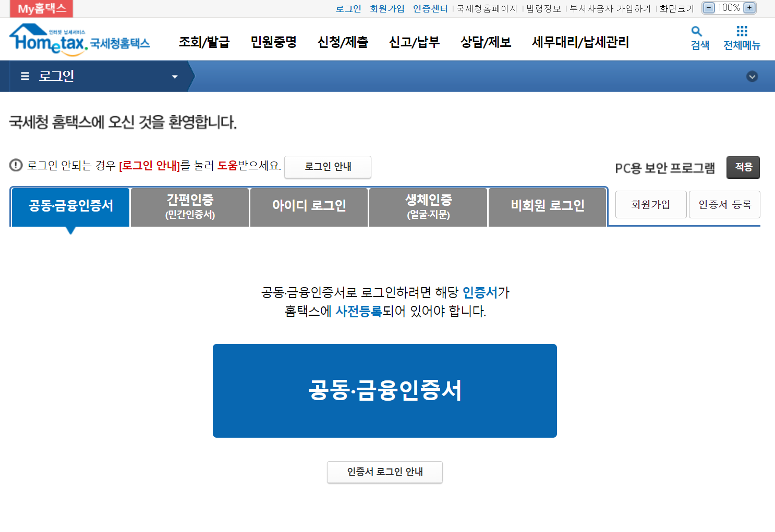Click the 인증서 로그인 안내 button
Screen dimensions: 775x532
click(385, 472)
